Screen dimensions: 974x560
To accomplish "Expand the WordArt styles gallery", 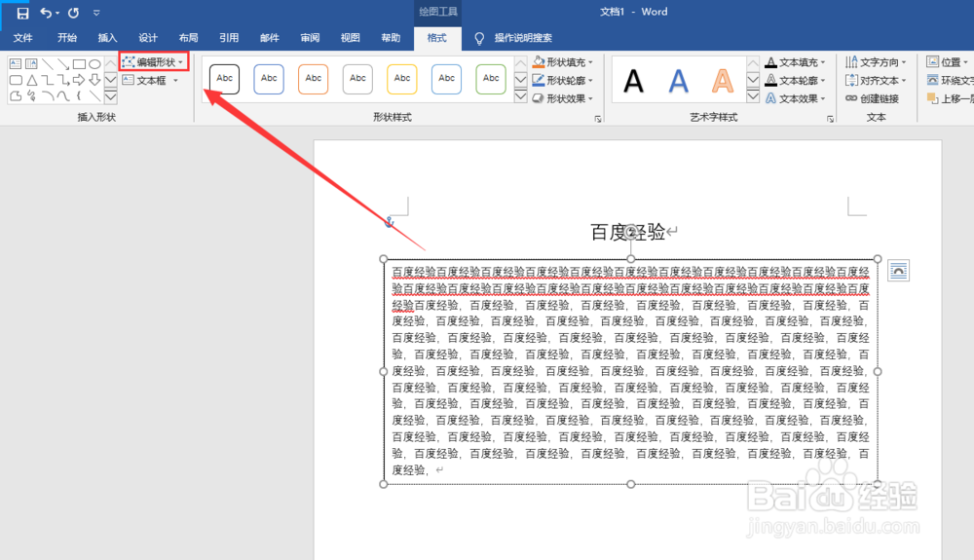I will (753, 96).
